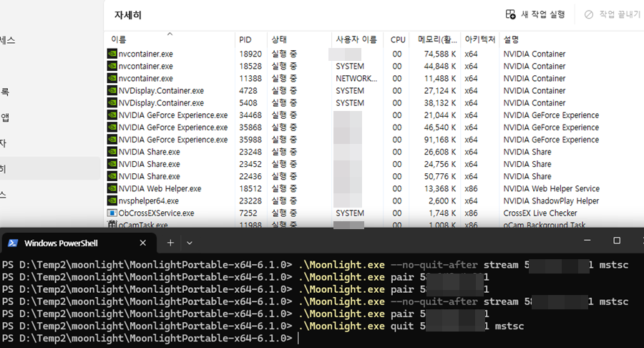Click the PowerShell icon on the terminal tab

(x=13, y=243)
